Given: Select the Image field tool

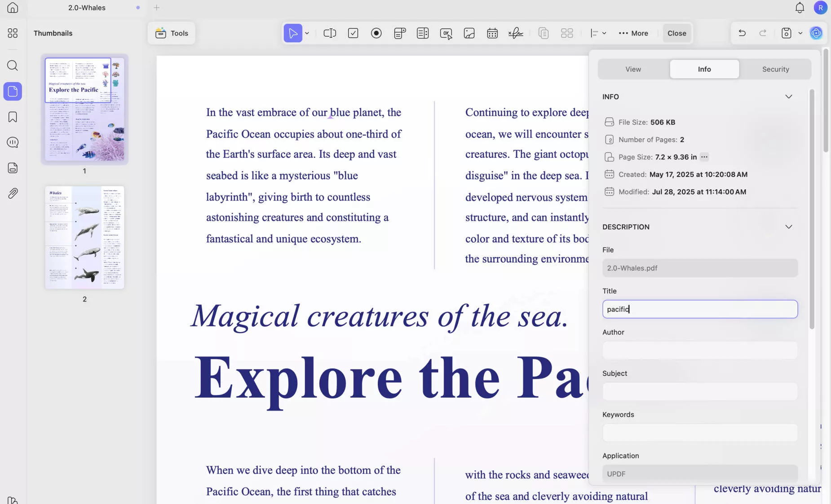Looking at the screenshot, I should 469,33.
